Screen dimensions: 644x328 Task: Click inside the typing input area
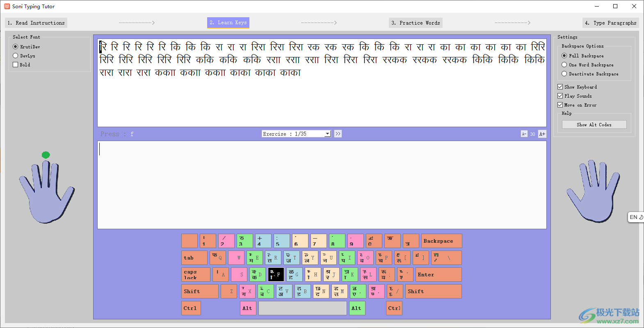pos(322,185)
